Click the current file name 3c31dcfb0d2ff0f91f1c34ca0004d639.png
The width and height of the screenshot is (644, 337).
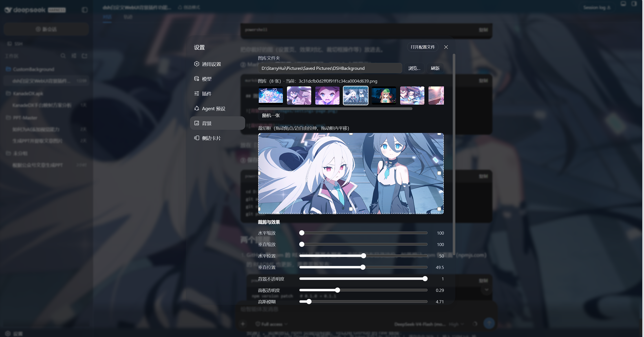click(338, 81)
